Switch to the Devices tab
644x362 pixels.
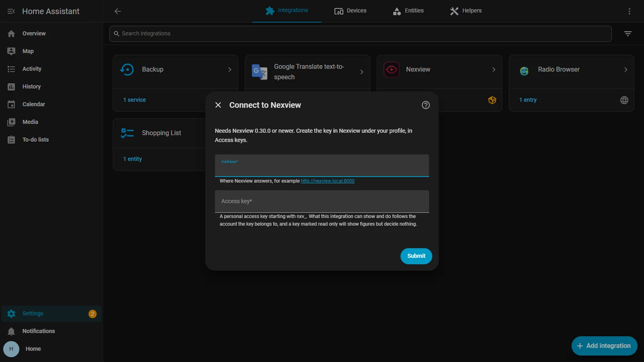point(350,11)
